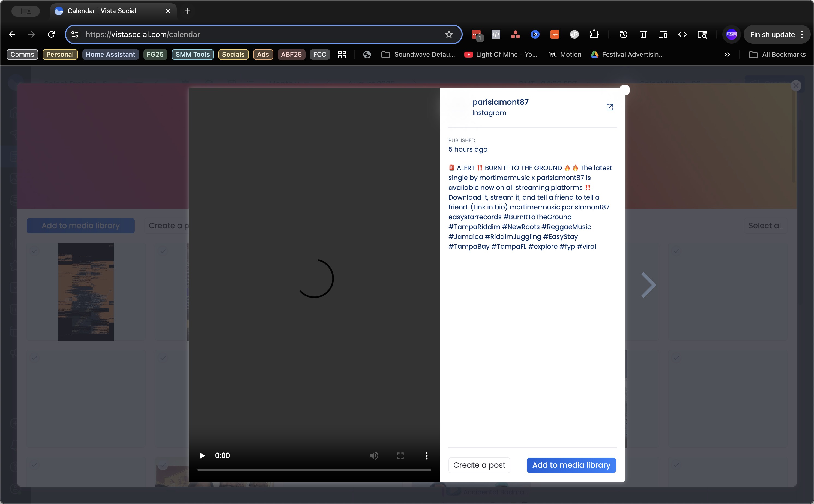Enter fullscreen on the video player
The height and width of the screenshot is (504, 814).
(x=400, y=456)
